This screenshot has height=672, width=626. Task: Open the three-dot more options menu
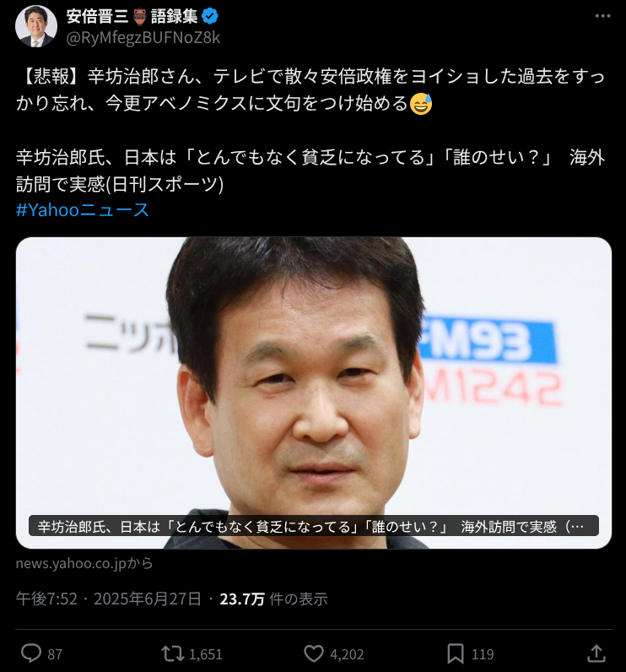[602, 16]
